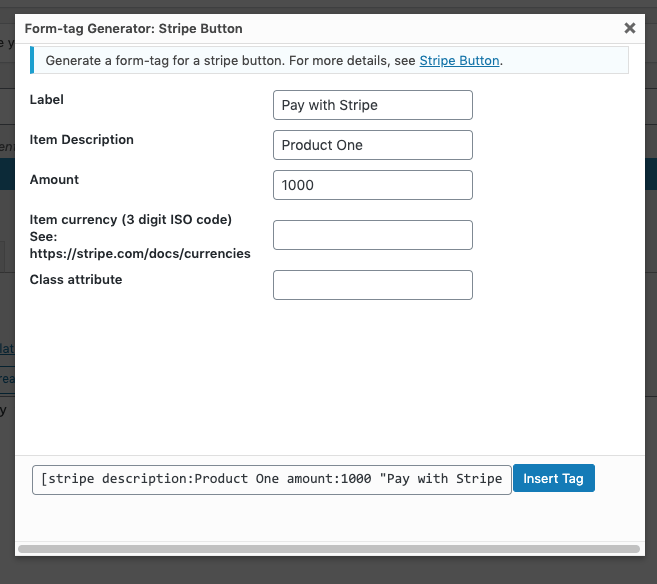The height and width of the screenshot is (584, 657).
Task: Click the 'Item currency (3 digit ISO code)' caption
Action: (x=131, y=220)
